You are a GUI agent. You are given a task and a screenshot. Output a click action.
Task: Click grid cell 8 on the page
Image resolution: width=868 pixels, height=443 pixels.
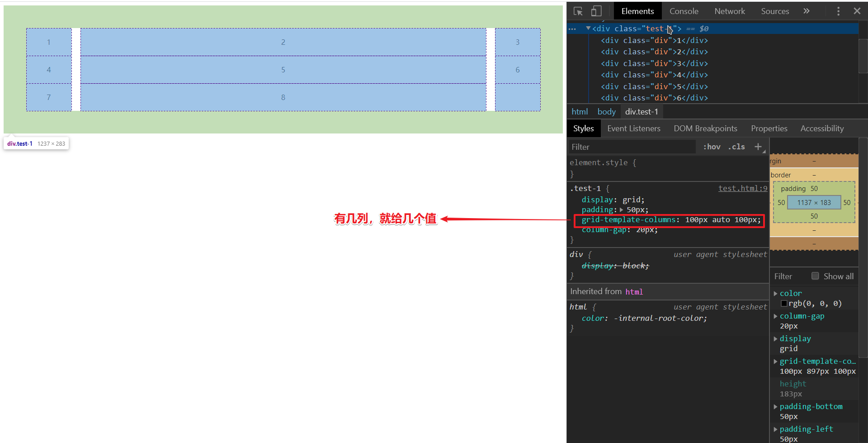283,97
